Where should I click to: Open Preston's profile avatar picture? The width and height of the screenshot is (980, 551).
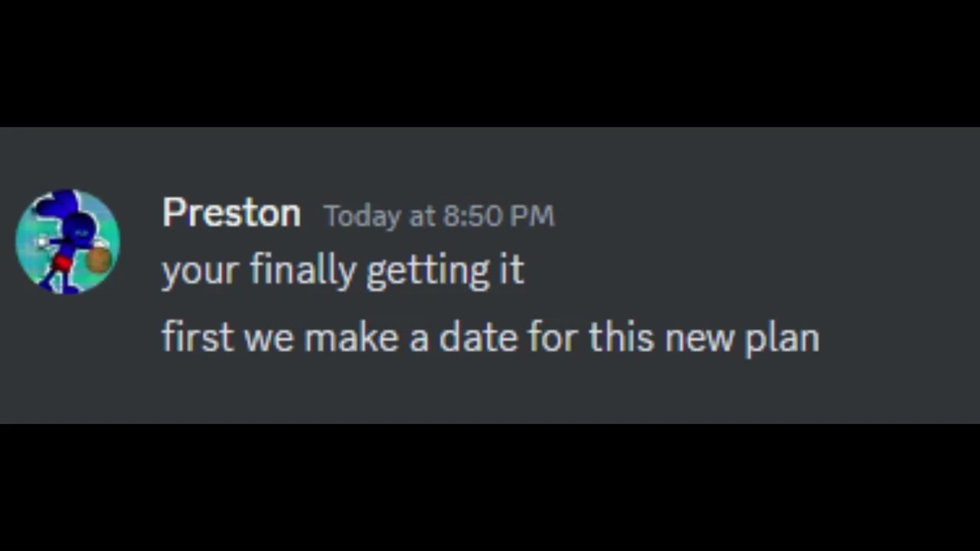pos(67,242)
